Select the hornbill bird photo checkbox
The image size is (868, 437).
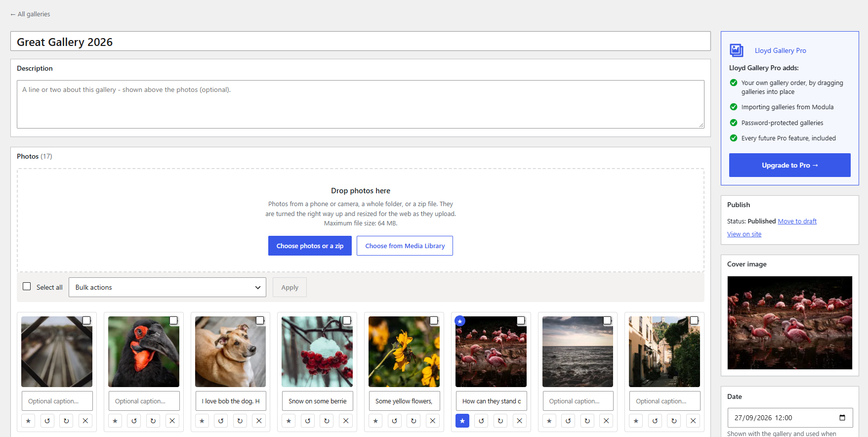pos(173,320)
